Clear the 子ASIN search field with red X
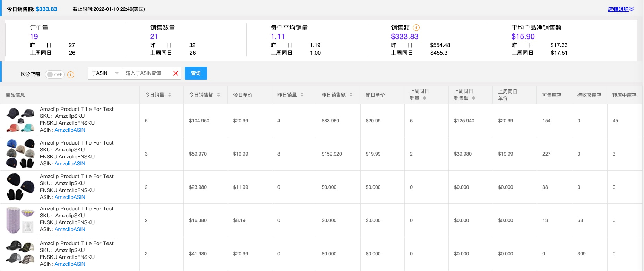The image size is (644, 271). 175,73
